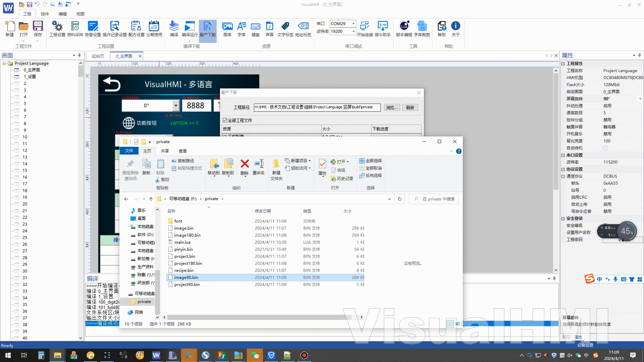Image resolution: width=644 pixels, height=362 pixels.
Task: Open the 查看 tab in Explorer
Action: pyautogui.click(x=182, y=151)
